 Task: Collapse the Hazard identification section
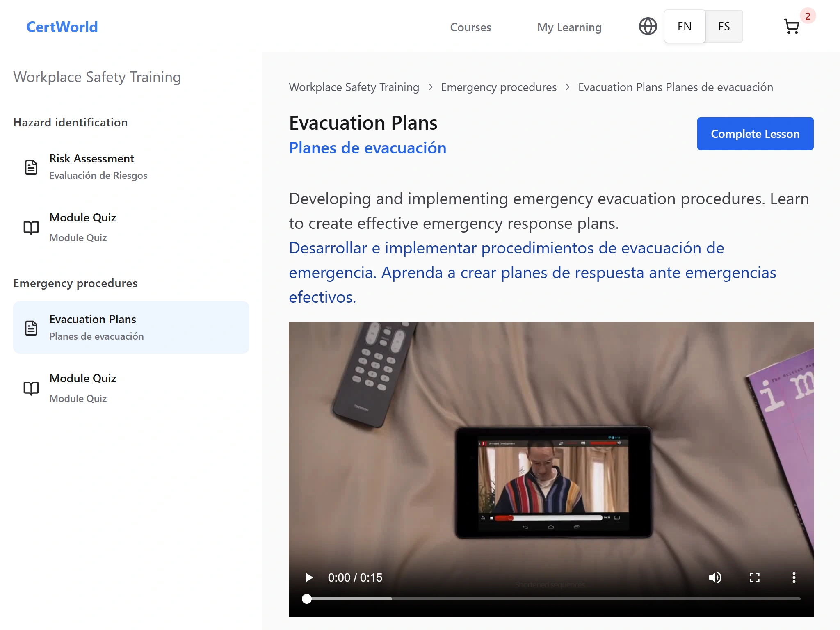click(x=71, y=123)
